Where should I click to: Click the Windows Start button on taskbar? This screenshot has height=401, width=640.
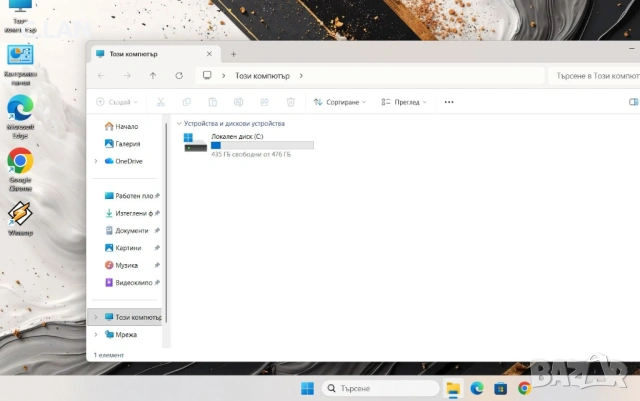tap(306, 388)
